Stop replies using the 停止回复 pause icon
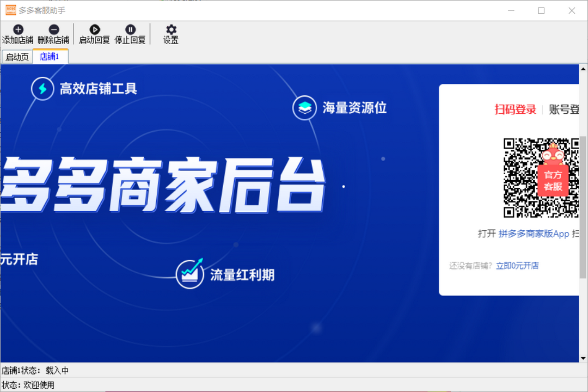Screen dimensions: 588x392 coord(130,29)
